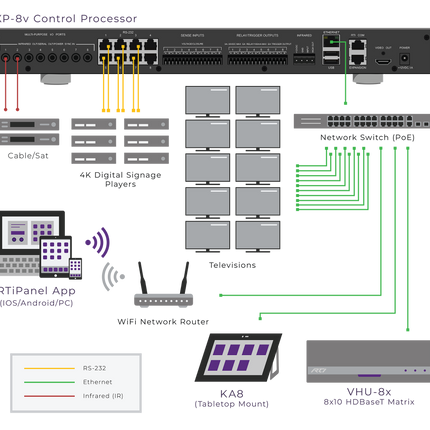Select the RS-232 port block with yellow cables
The height and width of the screenshot is (430, 430).
tap(128, 52)
